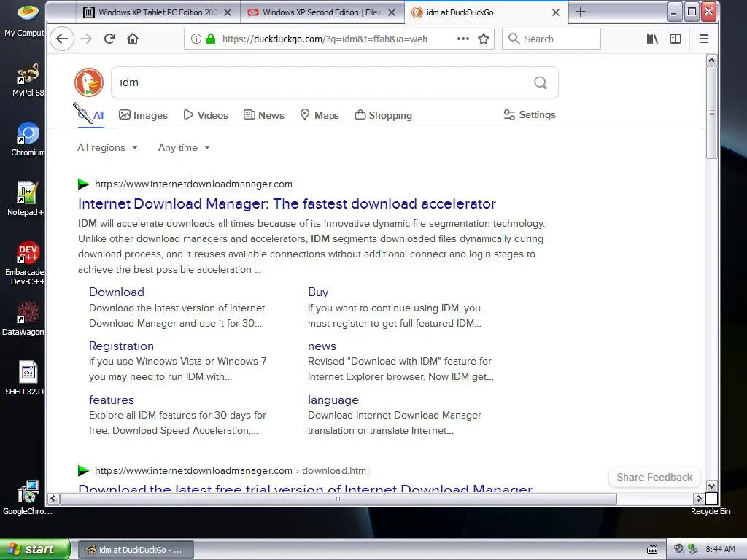Go back to the previous page
This screenshot has width=747, height=560.
click(x=62, y=39)
